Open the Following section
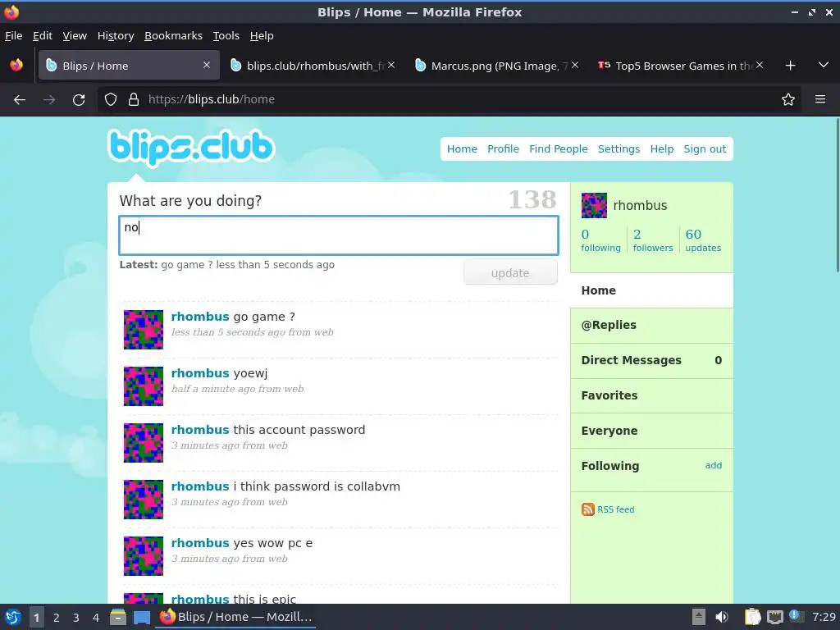The image size is (840, 630). [610, 466]
